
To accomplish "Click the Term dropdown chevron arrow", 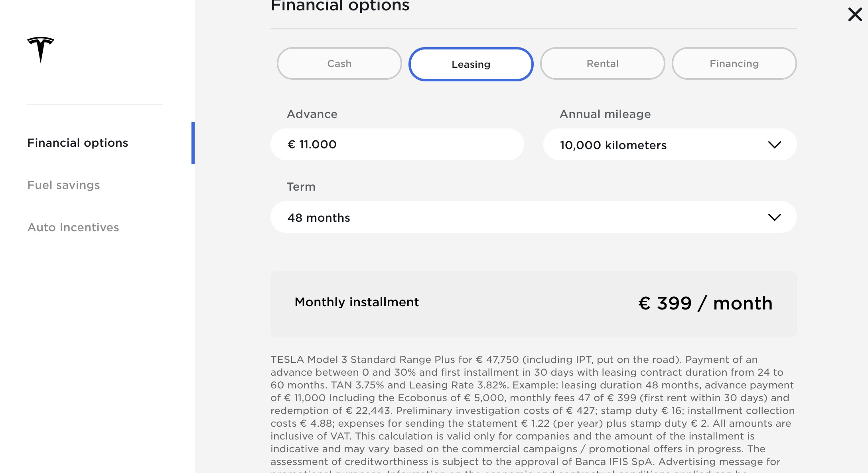I will (775, 217).
